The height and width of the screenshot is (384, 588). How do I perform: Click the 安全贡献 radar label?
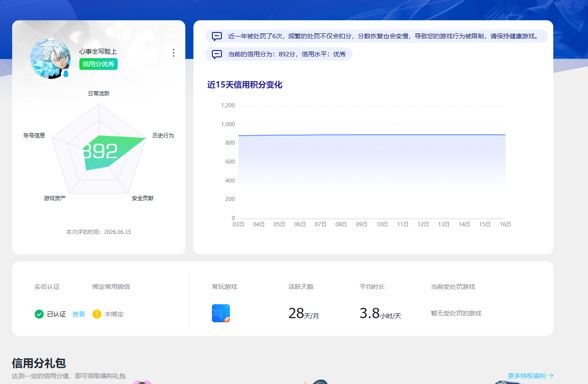click(x=142, y=198)
